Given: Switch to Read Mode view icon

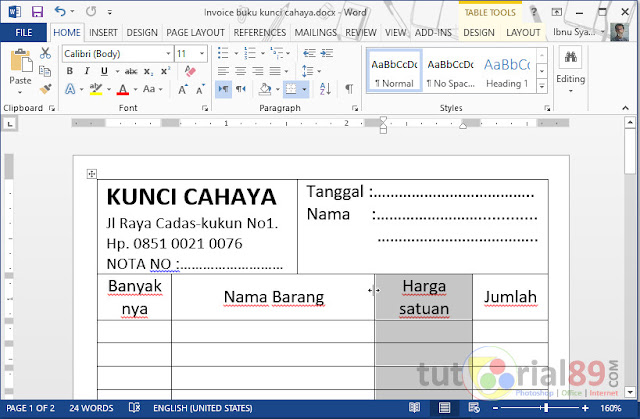Looking at the screenshot, I should 414,408.
